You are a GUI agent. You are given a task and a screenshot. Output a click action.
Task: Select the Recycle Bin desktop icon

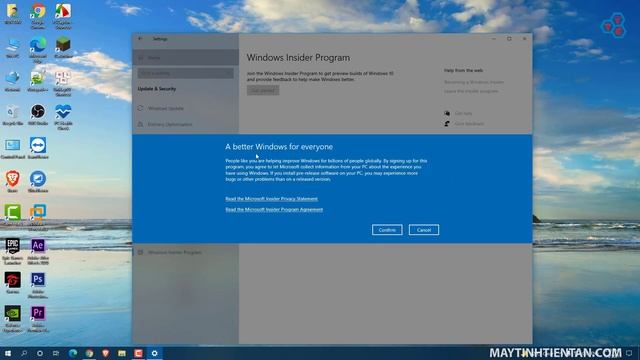point(13,115)
